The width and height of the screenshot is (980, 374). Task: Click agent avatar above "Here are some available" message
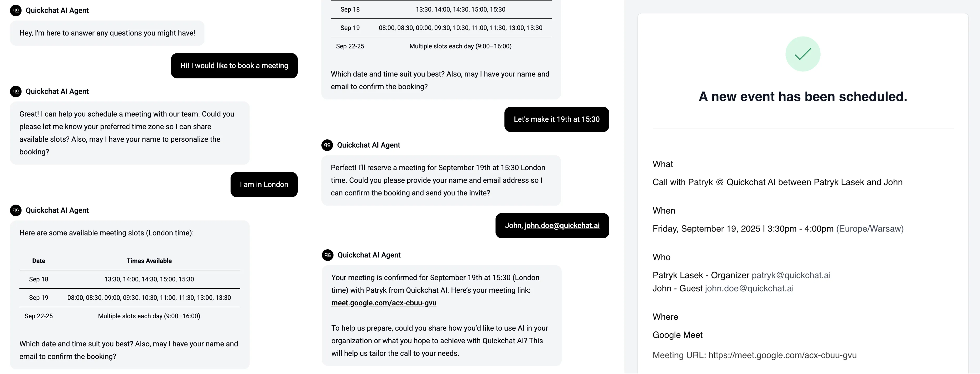click(15, 210)
